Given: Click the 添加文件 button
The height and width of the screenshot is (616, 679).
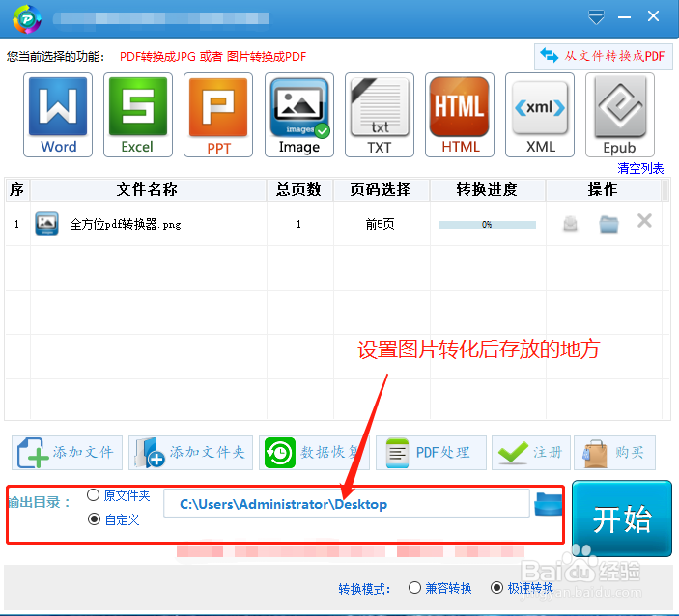Looking at the screenshot, I should pyautogui.click(x=67, y=453).
